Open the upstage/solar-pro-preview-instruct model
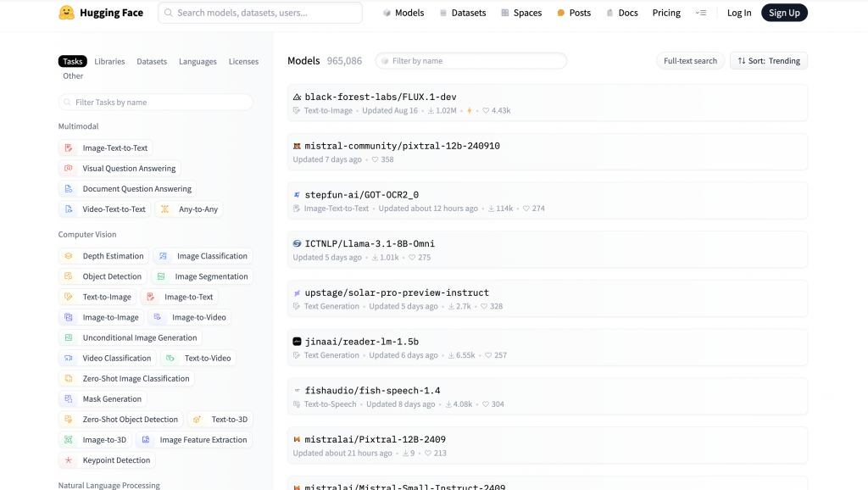This screenshot has height=490, width=868. pyautogui.click(x=547, y=298)
